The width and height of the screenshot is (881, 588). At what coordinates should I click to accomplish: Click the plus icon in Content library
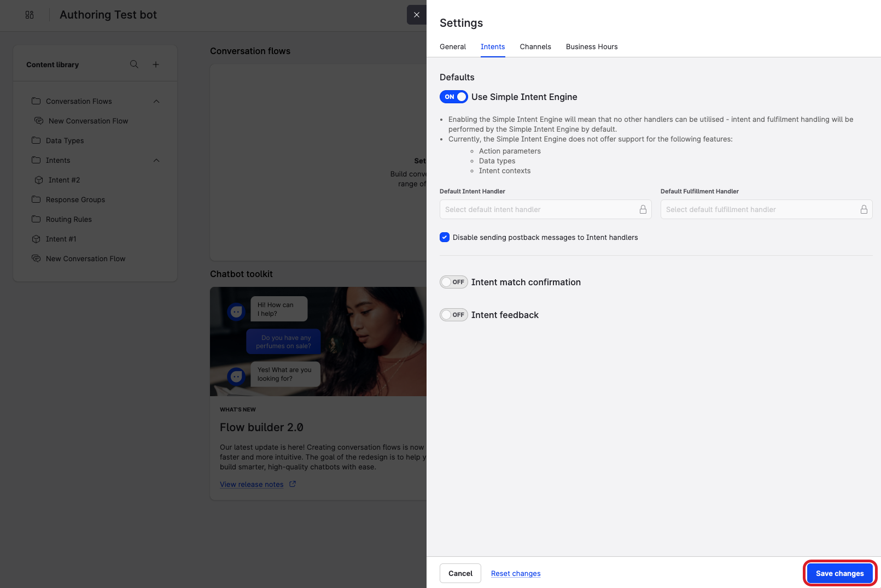pos(156,64)
